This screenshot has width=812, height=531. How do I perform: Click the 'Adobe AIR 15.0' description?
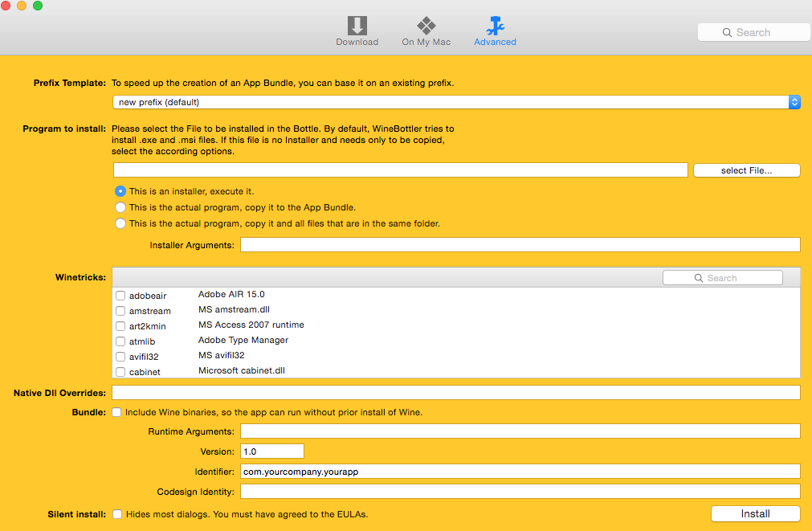pyautogui.click(x=231, y=294)
